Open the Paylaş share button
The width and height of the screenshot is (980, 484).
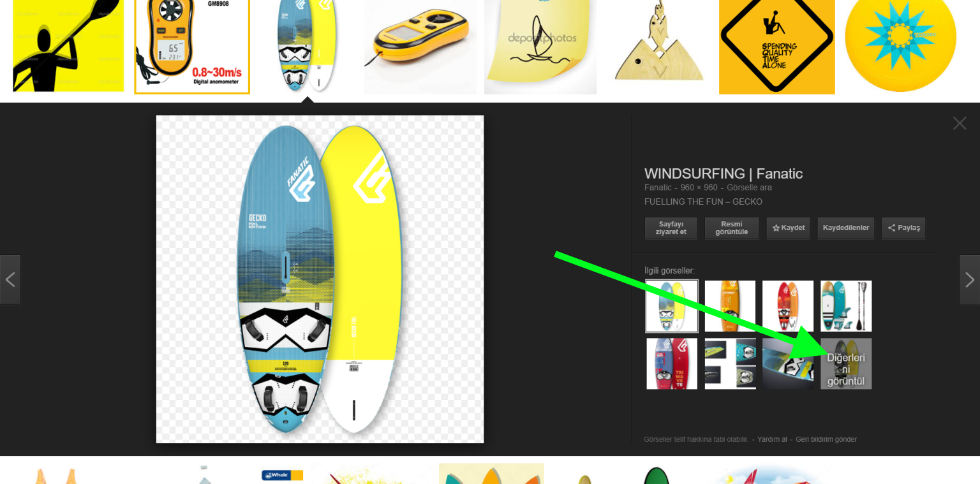coord(903,228)
